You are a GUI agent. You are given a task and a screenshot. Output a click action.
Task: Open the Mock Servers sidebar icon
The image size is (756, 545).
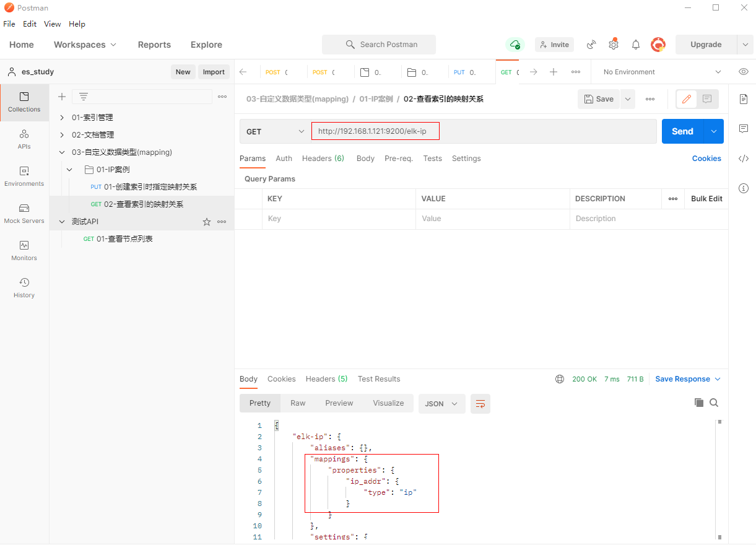pos(24,213)
